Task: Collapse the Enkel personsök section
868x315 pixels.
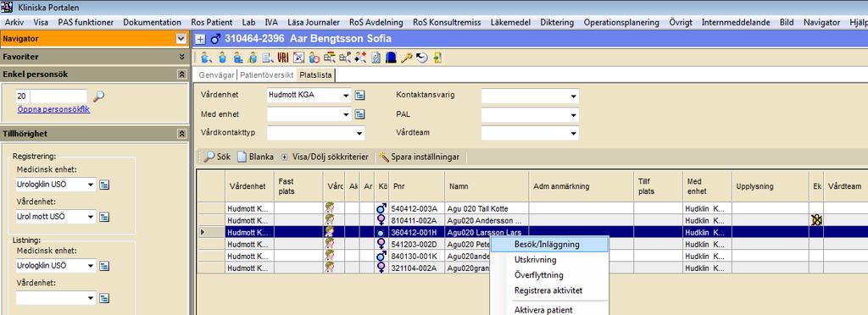Action: (x=181, y=74)
